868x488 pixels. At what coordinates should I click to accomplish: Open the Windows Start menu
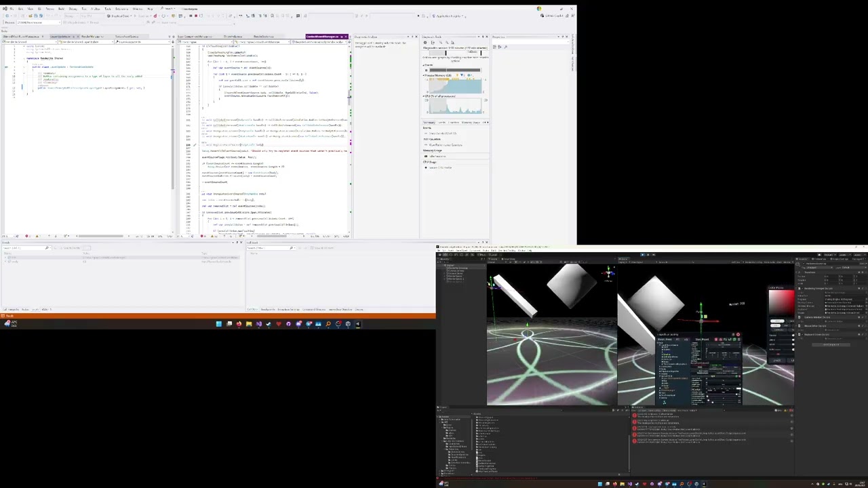[218, 324]
